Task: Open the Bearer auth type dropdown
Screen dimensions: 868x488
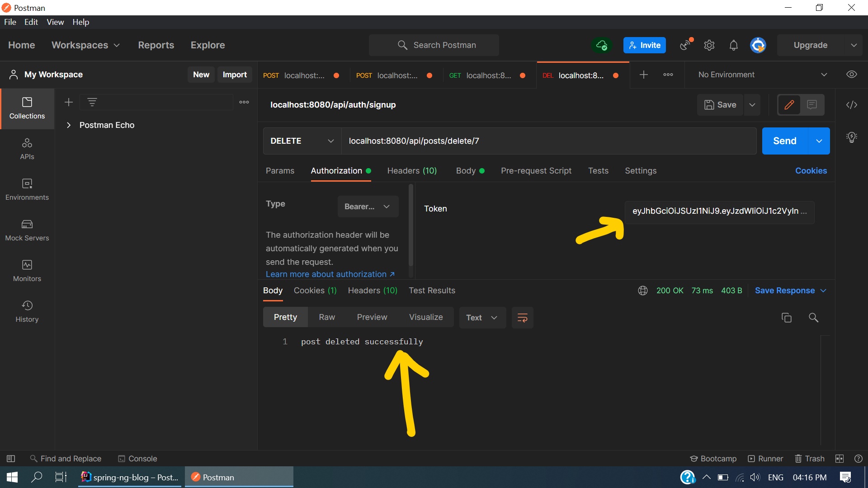Action: pos(368,206)
